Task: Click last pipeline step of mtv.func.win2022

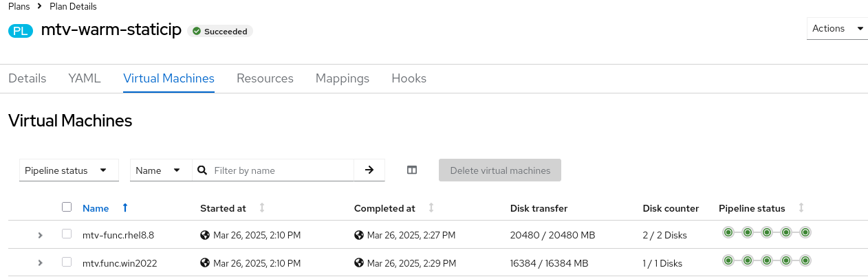Action: tap(805, 260)
